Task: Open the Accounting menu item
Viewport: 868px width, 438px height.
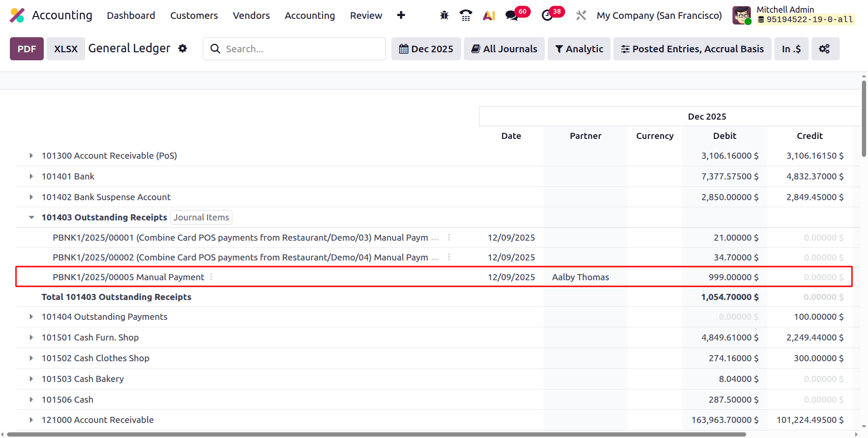Action: [310, 16]
